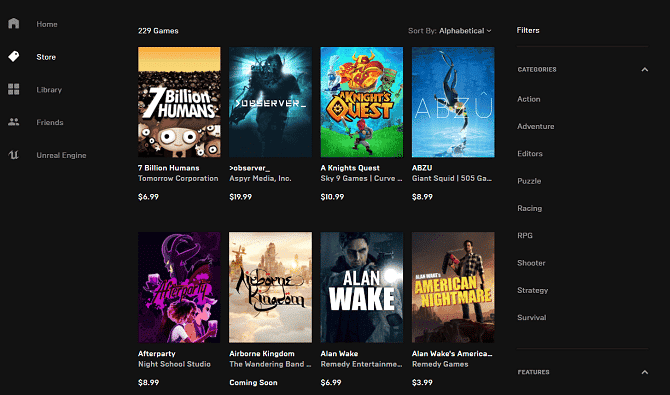Open >observer_ game cover art
The height and width of the screenshot is (395, 670).
(x=270, y=102)
